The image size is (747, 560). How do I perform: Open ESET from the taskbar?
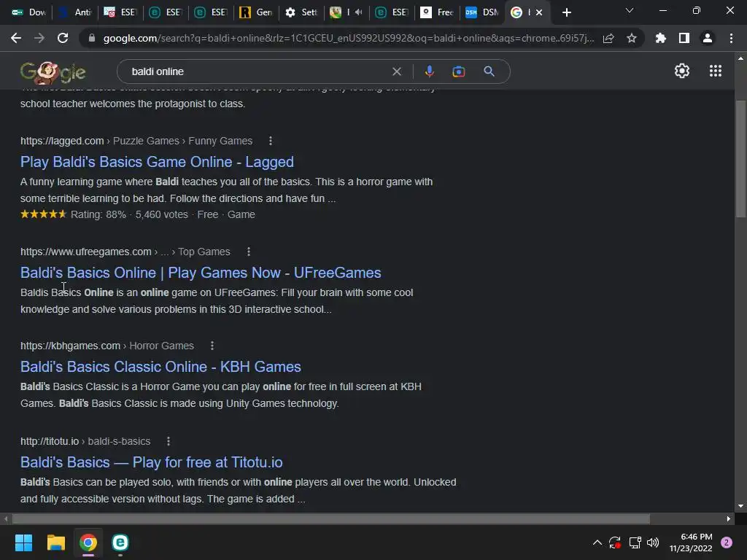(x=120, y=542)
